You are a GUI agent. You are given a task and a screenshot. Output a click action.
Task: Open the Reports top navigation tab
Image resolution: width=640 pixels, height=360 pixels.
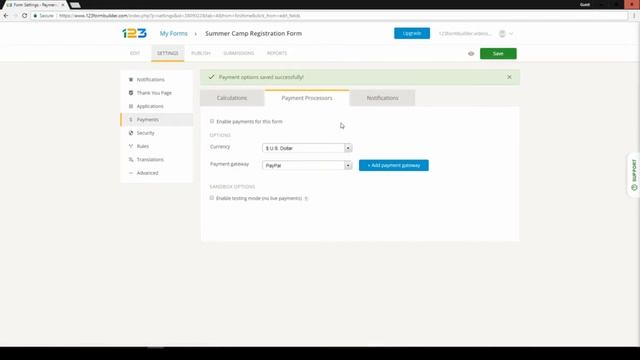(277, 53)
